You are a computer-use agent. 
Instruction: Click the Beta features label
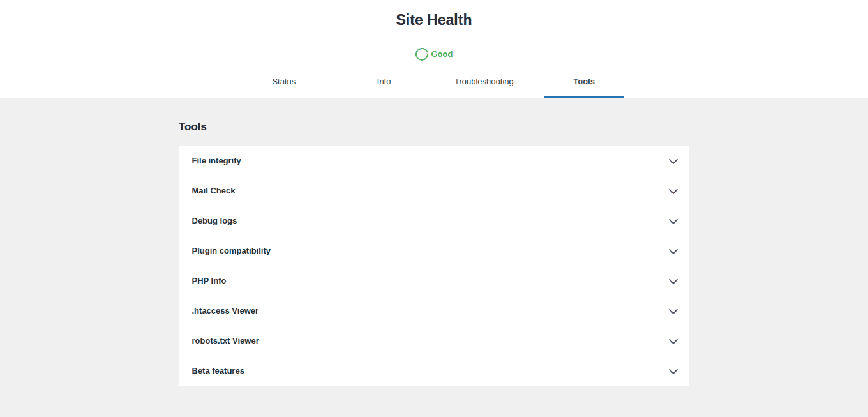[218, 371]
